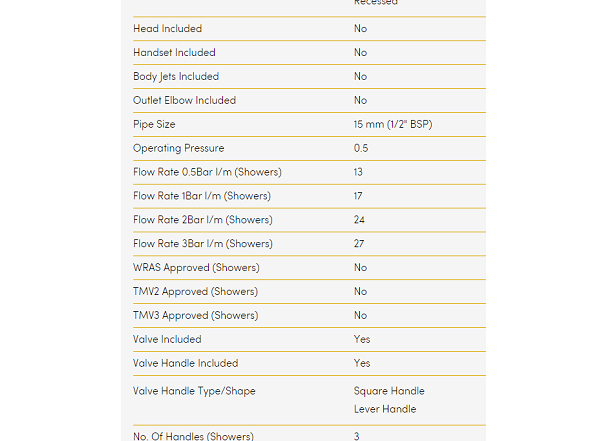Click the Body Jets Included label
The image size is (600, 441).
pos(176,77)
